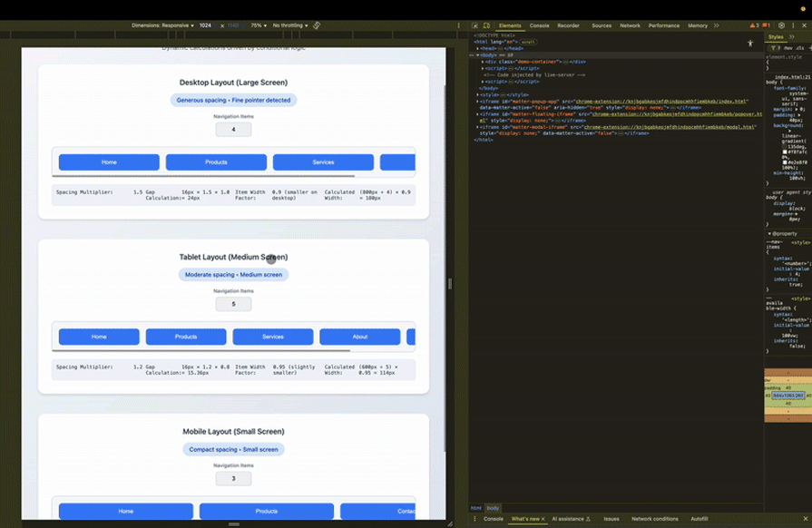
Task: Open the Recorder tab
Action: [x=568, y=25]
